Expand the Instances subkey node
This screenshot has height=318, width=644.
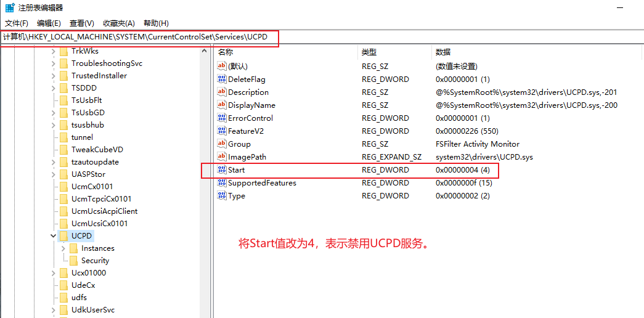coord(63,248)
